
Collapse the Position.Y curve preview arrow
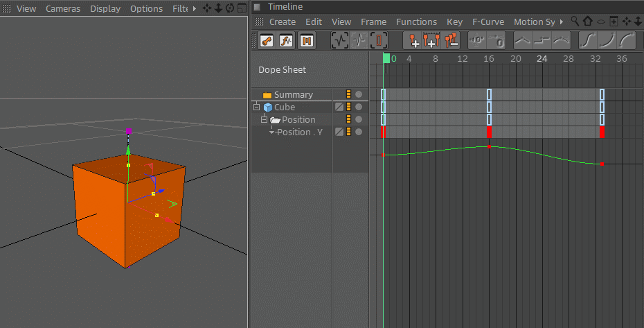tap(271, 132)
